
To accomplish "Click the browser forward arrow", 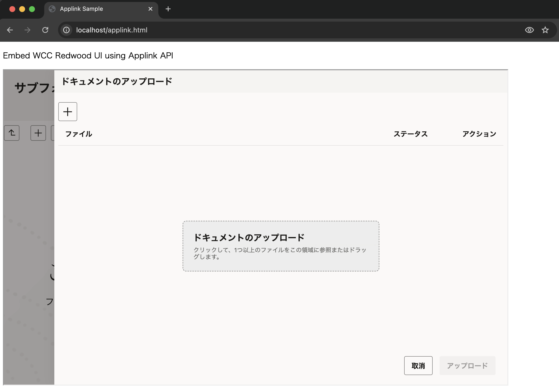I will 28,30.
